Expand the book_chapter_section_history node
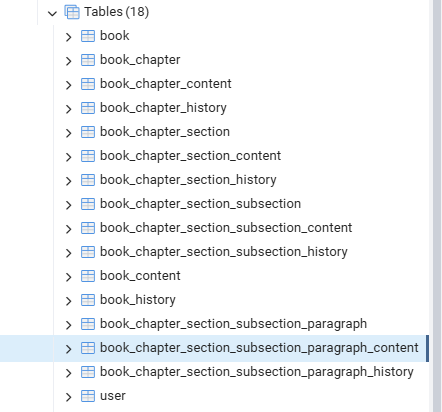 pyautogui.click(x=69, y=181)
